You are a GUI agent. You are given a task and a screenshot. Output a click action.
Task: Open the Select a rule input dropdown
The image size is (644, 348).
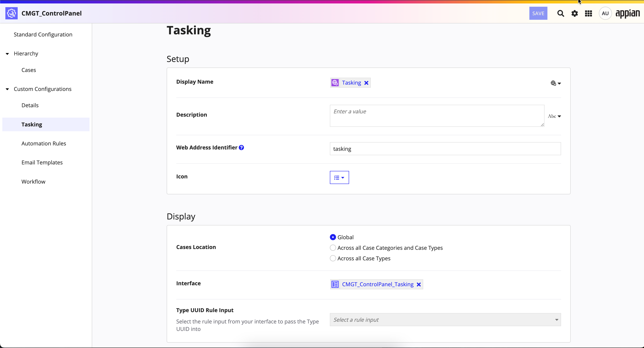coord(445,320)
